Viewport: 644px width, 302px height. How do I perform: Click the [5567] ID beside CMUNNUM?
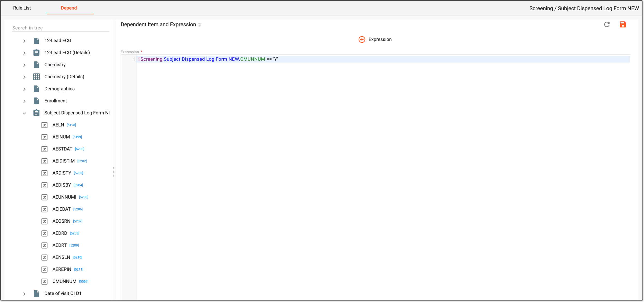[x=84, y=282]
